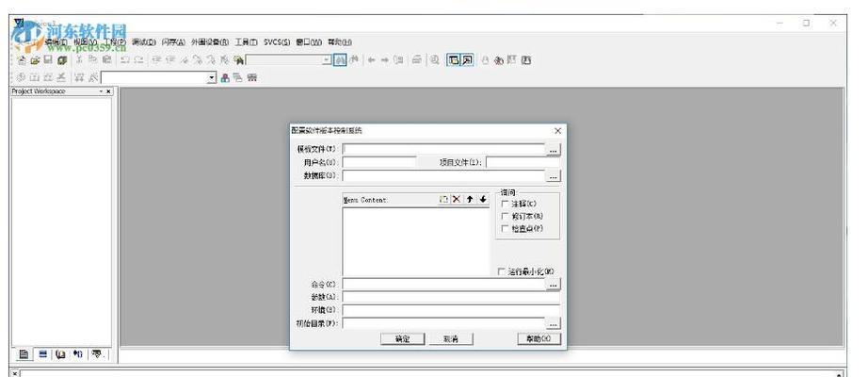Click the 确定 button
This screenshot has height=377, width=868.
pyautogui.click(x=402, y=339)
